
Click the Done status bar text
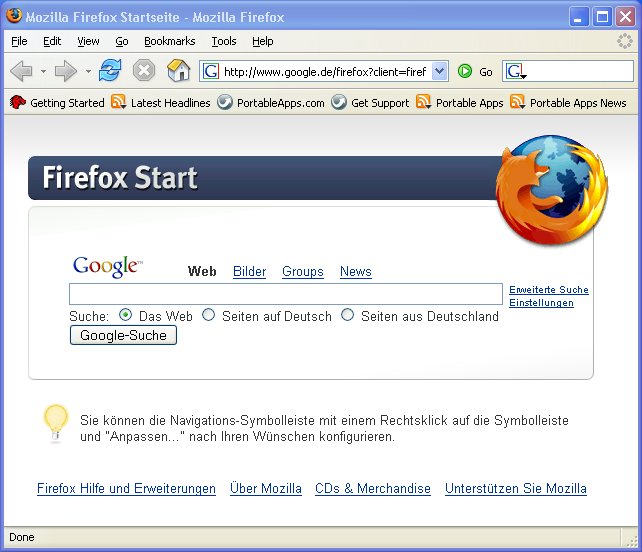coord(22,537)
